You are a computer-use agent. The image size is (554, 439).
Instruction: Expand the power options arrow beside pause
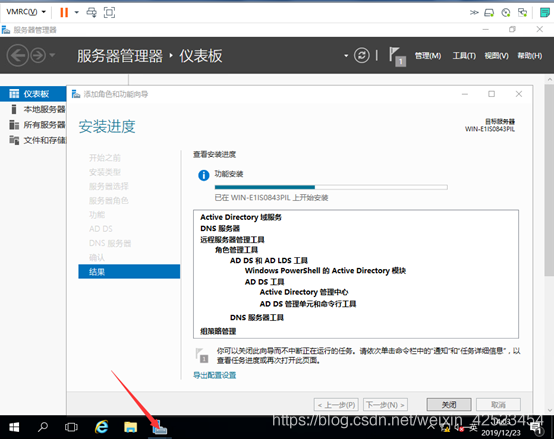point(76,12)
